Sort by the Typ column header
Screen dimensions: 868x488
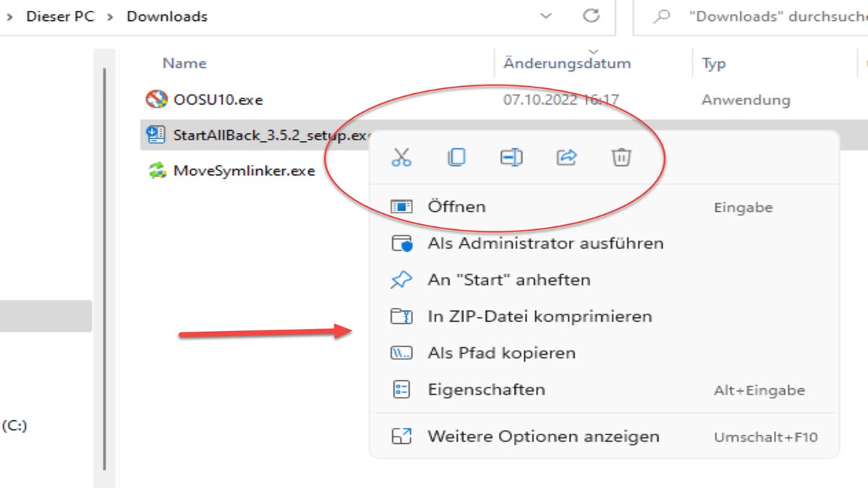coord(713,64)
